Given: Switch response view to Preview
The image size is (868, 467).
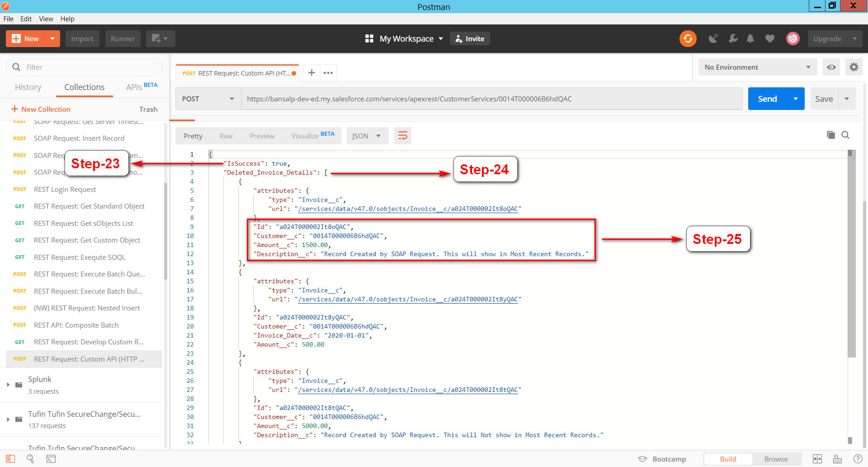Looking at the screenshot, I should click(262, 136).
